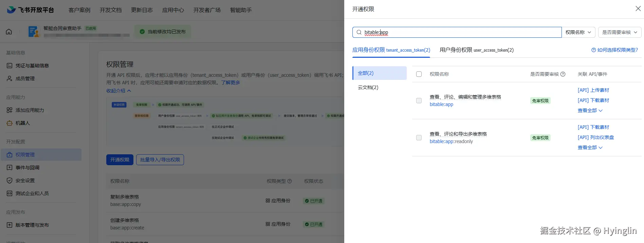Check the bitable:app permission checkbox
The image size is (644, 243).
(419, 101)
